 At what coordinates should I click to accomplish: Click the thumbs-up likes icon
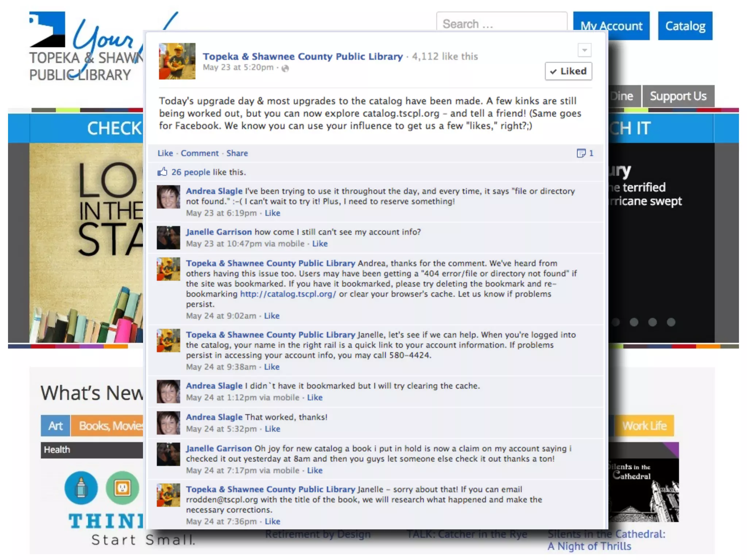[x=162, y=172]
